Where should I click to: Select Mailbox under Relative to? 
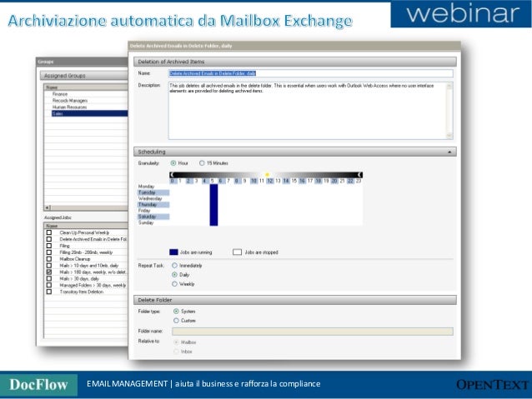tap(176, 342)
